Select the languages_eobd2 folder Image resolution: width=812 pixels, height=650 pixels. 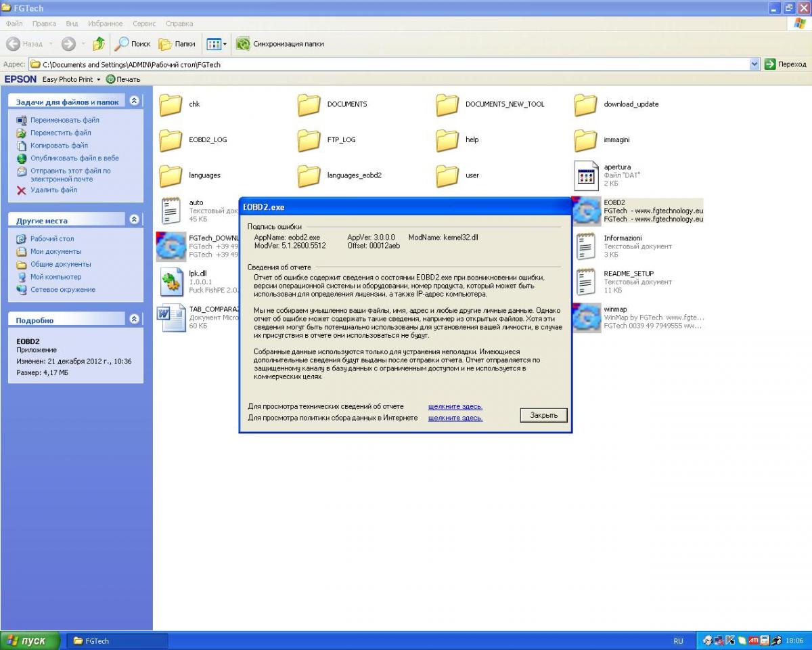340,175
